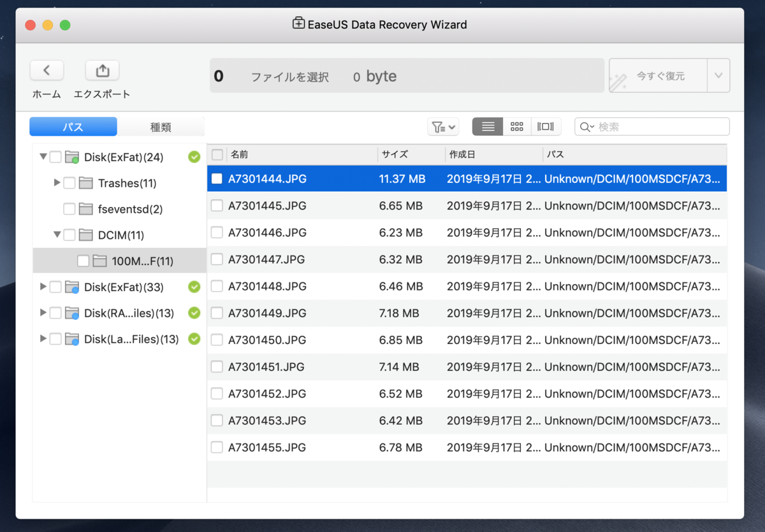Select the 100M...F(11) tree item label
The width and height of the screenshot is (765, 532).
pos(142,261)
